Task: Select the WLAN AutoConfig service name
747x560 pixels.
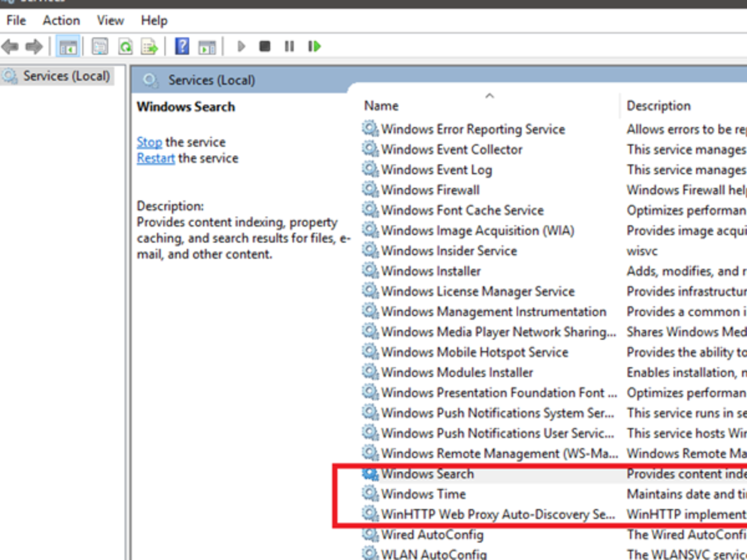Action: tap(434, 554)
